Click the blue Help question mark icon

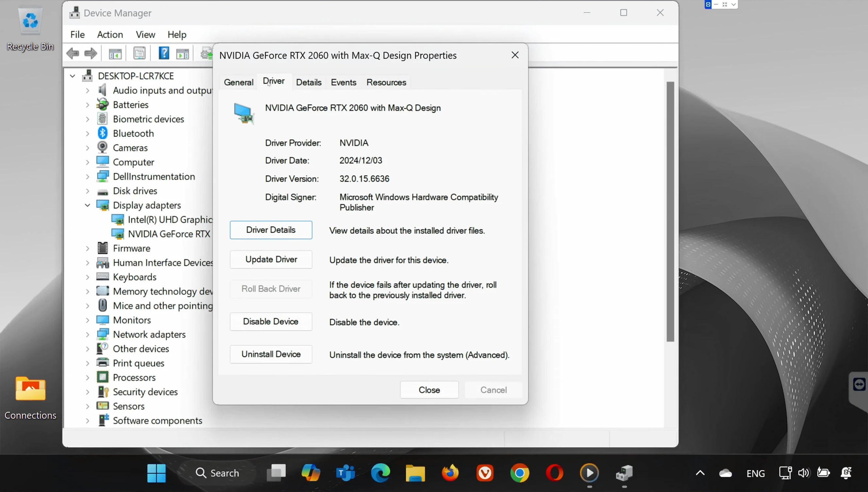164,53
